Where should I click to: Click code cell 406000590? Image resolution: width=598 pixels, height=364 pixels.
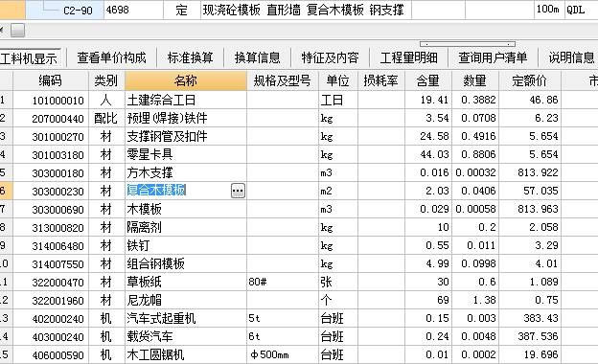click(x=51, y=354)
